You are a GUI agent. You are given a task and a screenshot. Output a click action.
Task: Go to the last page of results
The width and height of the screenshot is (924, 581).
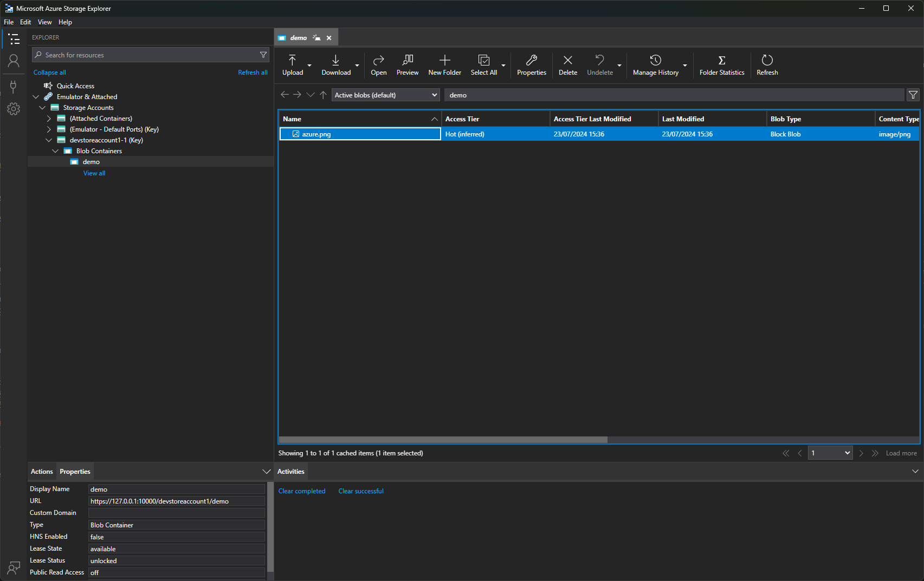[875, 453]
